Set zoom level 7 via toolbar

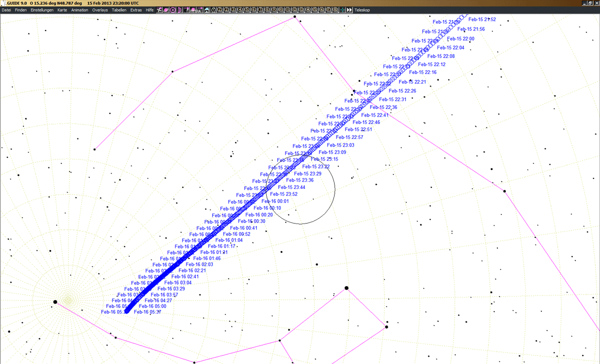[260, 10]
